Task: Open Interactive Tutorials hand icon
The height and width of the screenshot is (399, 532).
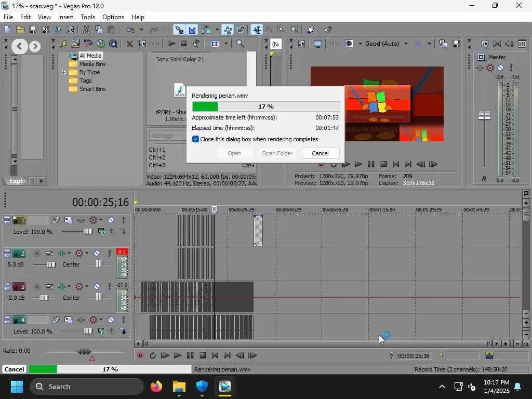Action: tap(311, 30)
